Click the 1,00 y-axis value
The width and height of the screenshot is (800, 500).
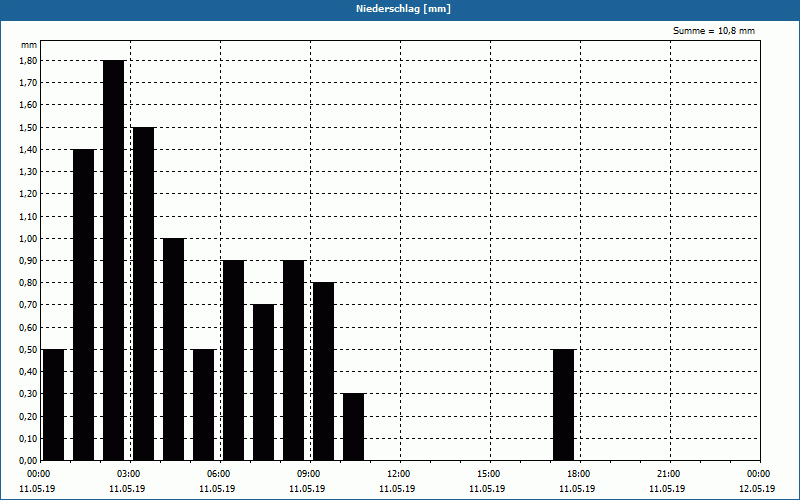pos(29,238)
